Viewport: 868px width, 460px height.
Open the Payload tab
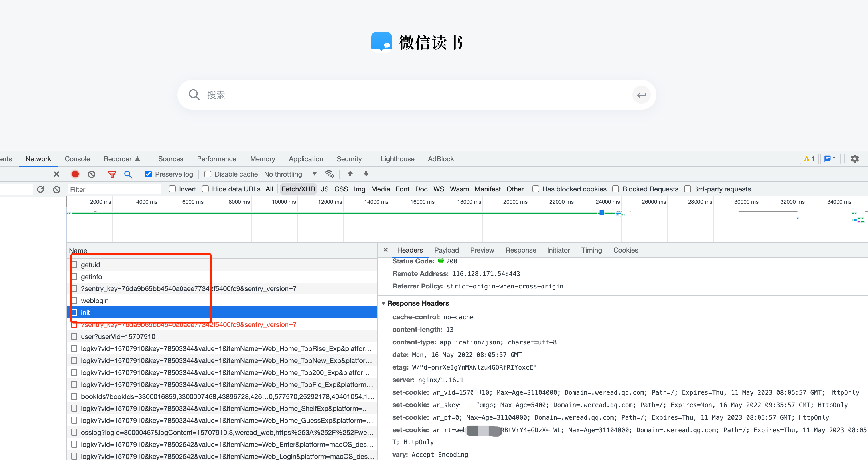pyautogui.click(x=446, y=250)
